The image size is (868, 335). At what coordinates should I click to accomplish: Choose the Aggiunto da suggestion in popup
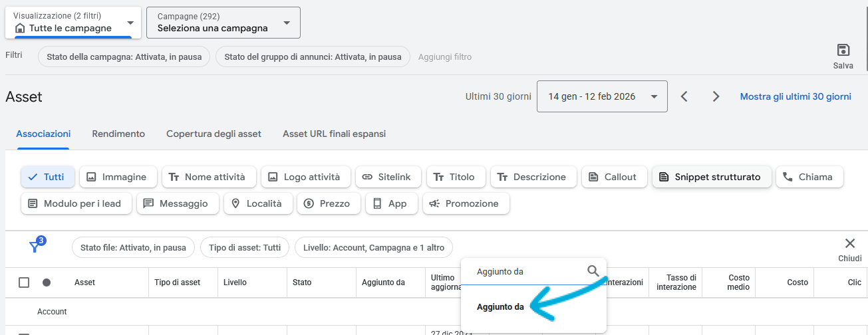tap(500, 307)
